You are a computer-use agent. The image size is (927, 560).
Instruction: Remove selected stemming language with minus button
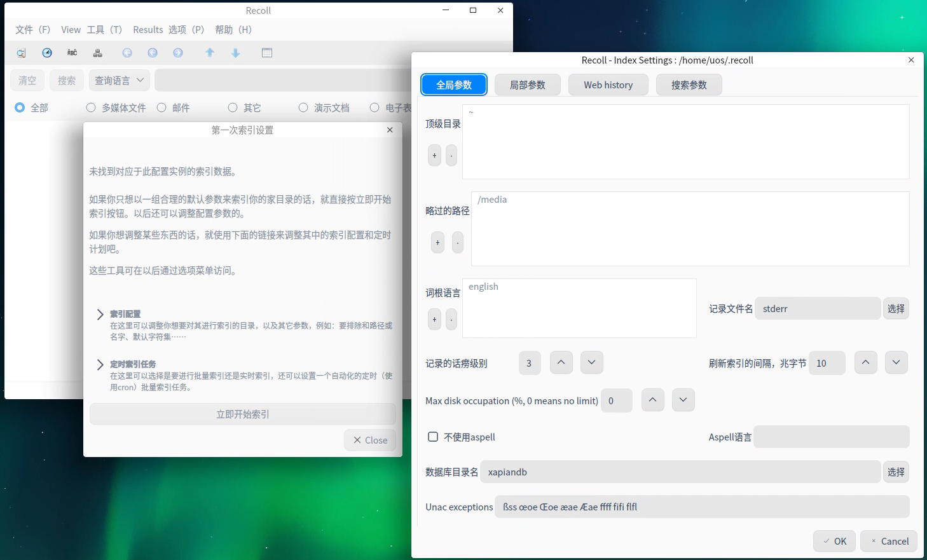point(451,319)
